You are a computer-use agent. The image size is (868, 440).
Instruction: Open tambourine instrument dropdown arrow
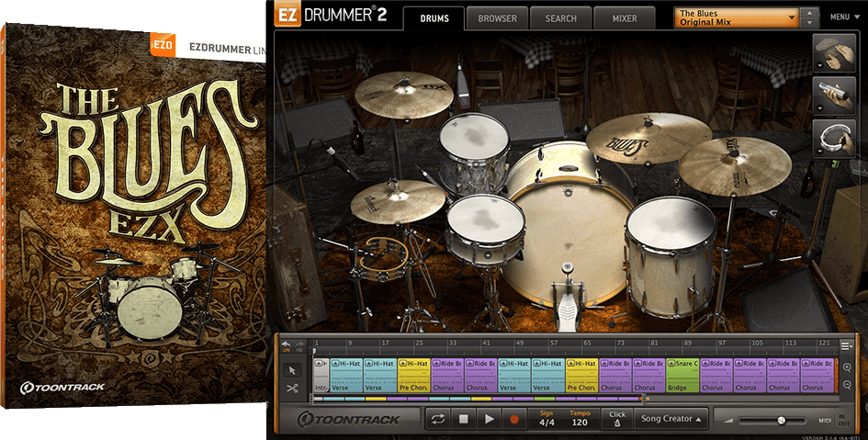pyautogui.click(x=818, y=151)
